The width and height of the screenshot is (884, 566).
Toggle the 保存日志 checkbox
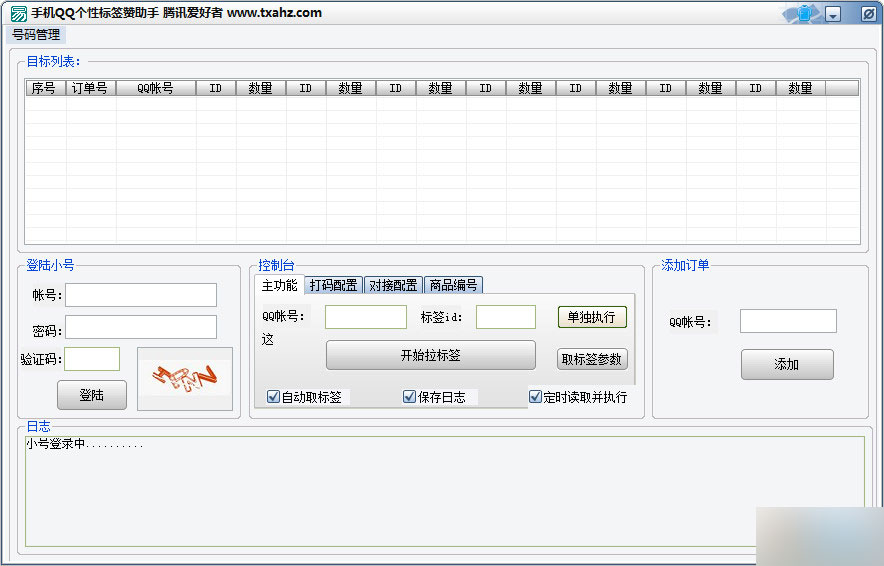(x=409, y=397)
